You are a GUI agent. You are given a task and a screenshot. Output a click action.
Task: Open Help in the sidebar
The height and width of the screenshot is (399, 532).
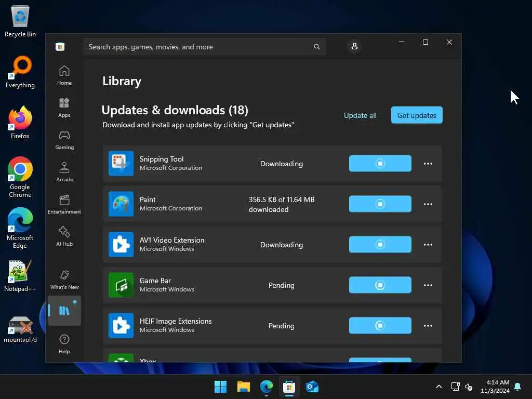(x=64, y=344)
